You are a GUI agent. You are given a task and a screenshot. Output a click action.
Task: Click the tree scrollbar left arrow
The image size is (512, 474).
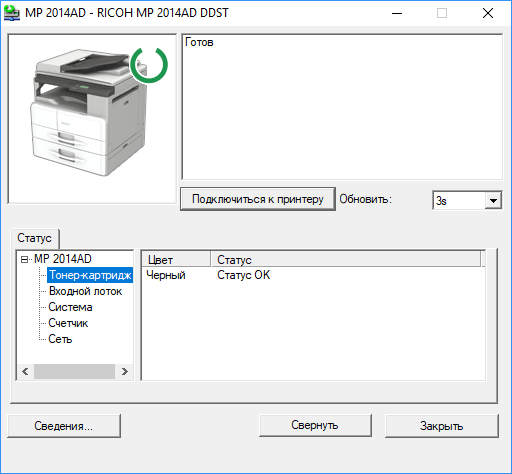coord(25,371)
